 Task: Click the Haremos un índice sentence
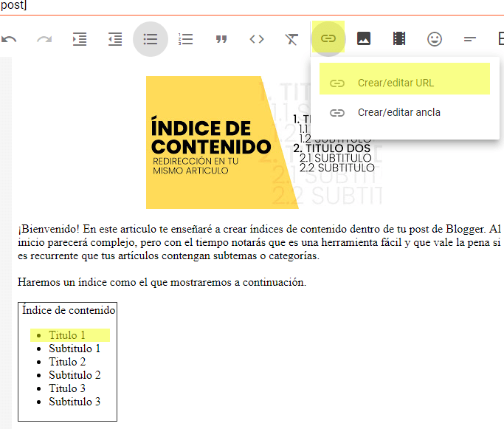[162, 282]
